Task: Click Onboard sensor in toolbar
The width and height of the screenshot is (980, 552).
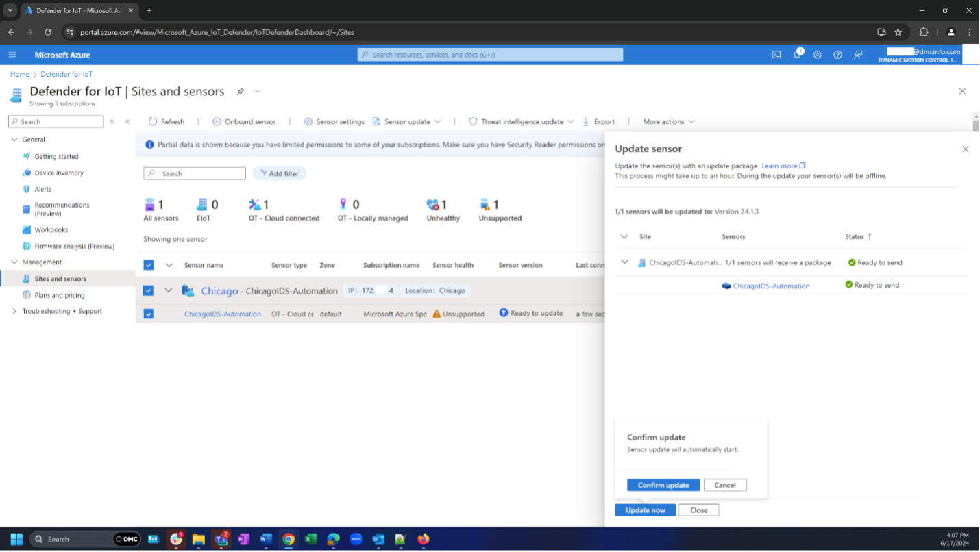Action: tap(244, 121)
